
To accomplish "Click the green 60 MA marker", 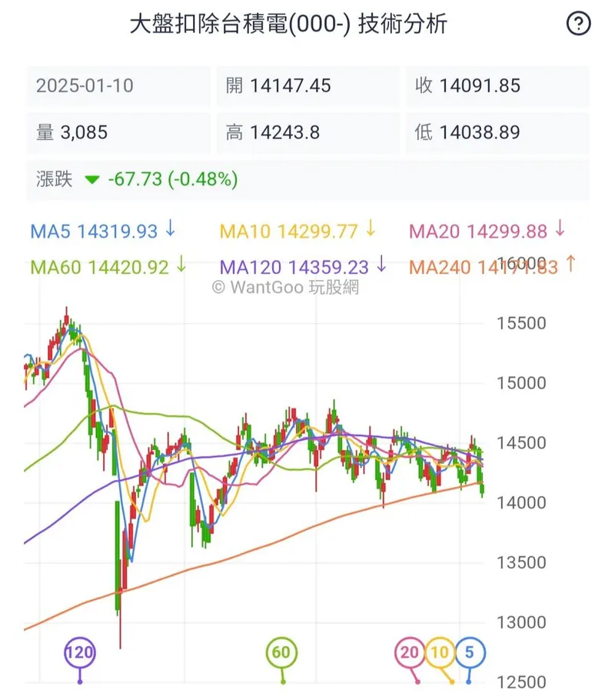I will (282, 653).
